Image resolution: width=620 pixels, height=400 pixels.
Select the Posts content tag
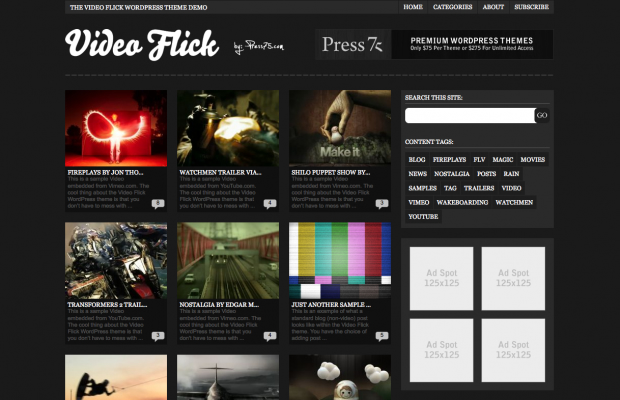pyautogui.click(x=486, y=174)
